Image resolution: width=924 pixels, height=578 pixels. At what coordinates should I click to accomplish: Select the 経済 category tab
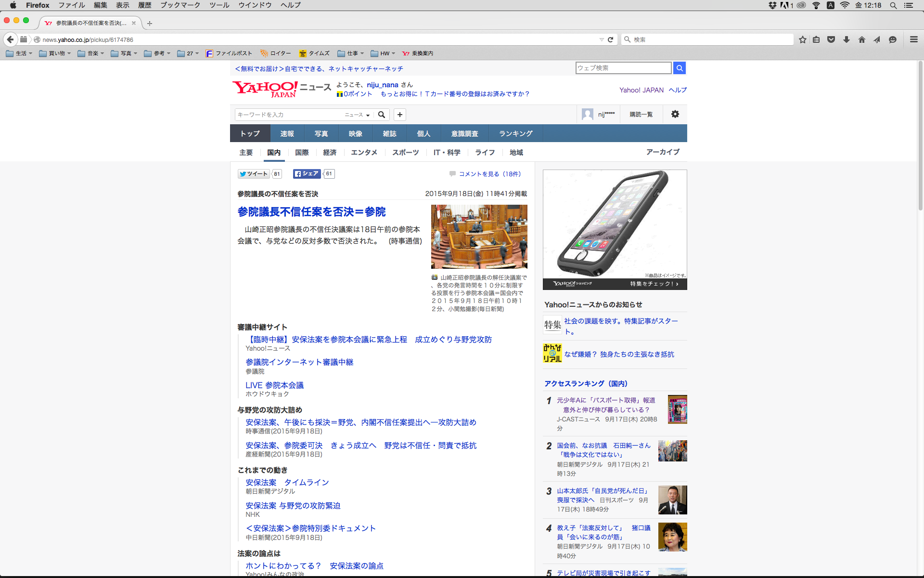(330, 152)
